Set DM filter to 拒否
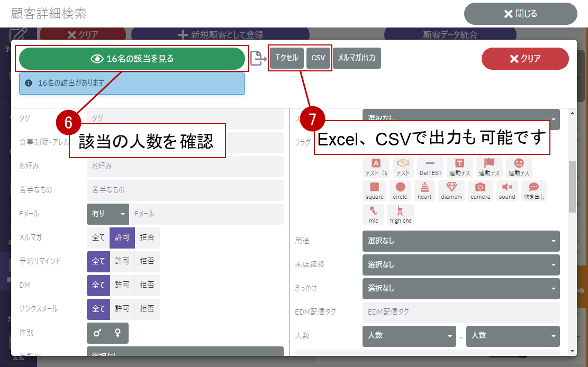 coord(147,285)
